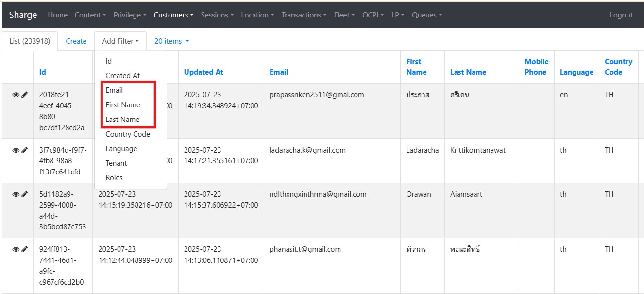Click the Logout link
Screen dimensions: 644x294
pos(621,15)
